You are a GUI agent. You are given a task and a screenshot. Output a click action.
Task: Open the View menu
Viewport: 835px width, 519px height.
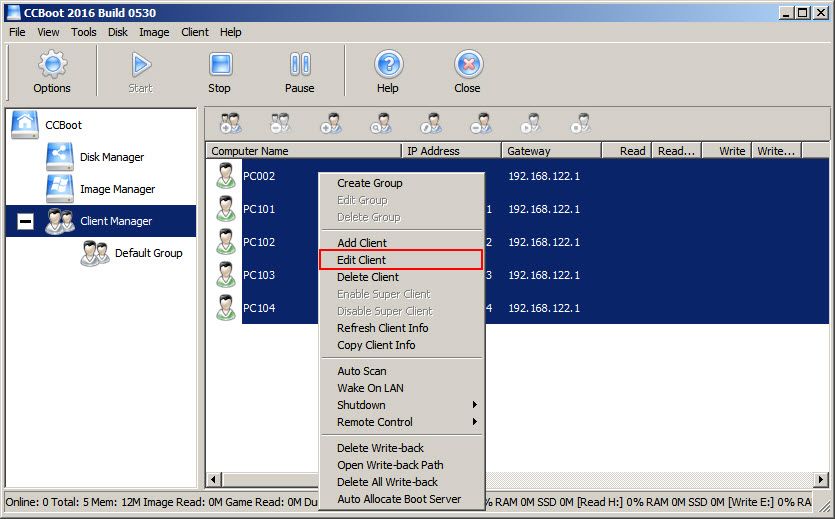click(x=48, y=32)
